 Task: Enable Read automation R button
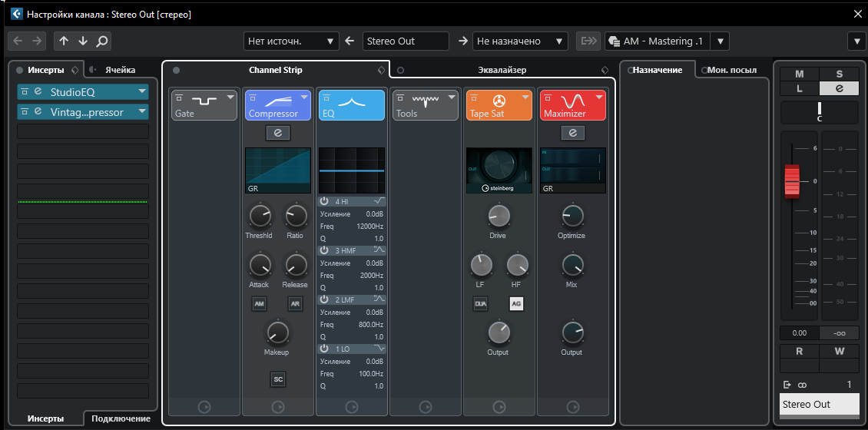click(x=800, y=352)
